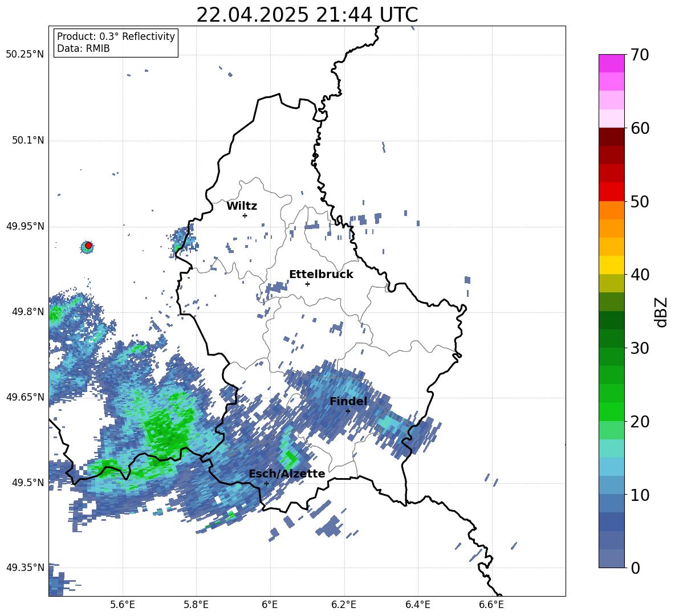Screen dimensions: 675x616
Task: Click the Findel station cross marker
Action: (348, 411)
